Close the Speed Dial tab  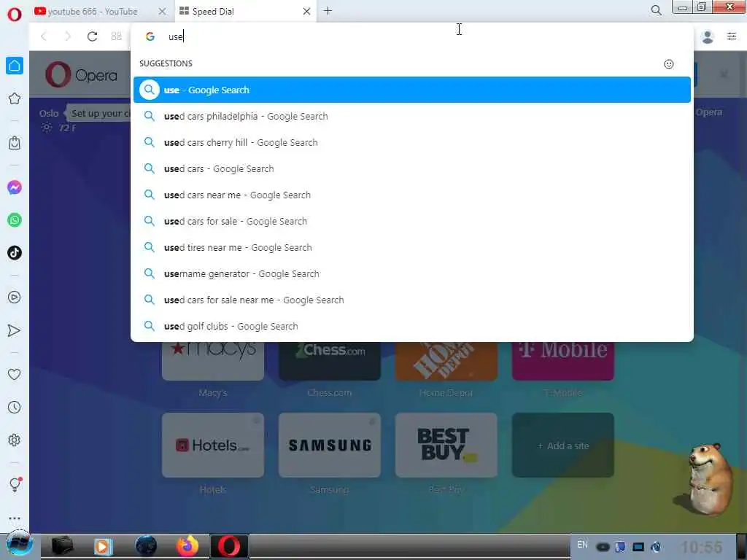(307, 11)
